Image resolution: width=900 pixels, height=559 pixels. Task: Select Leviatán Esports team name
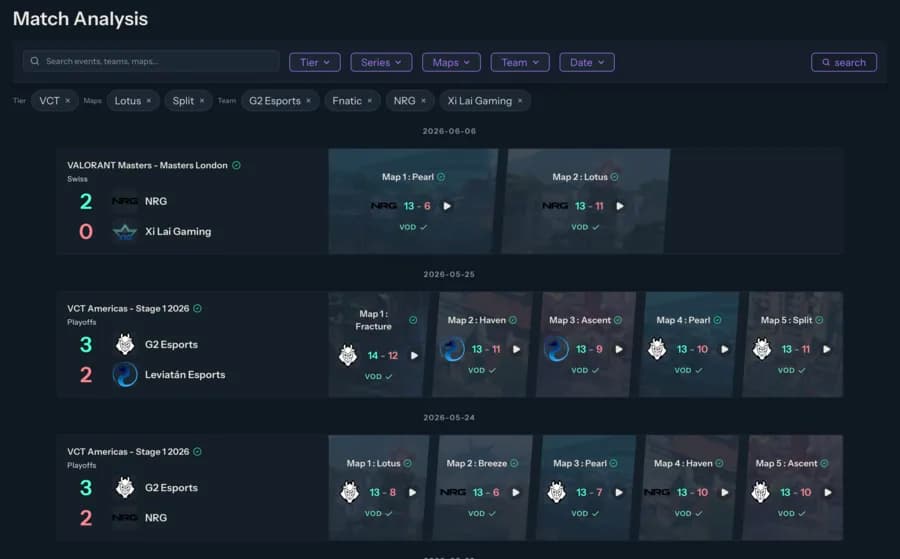point(185,375)
